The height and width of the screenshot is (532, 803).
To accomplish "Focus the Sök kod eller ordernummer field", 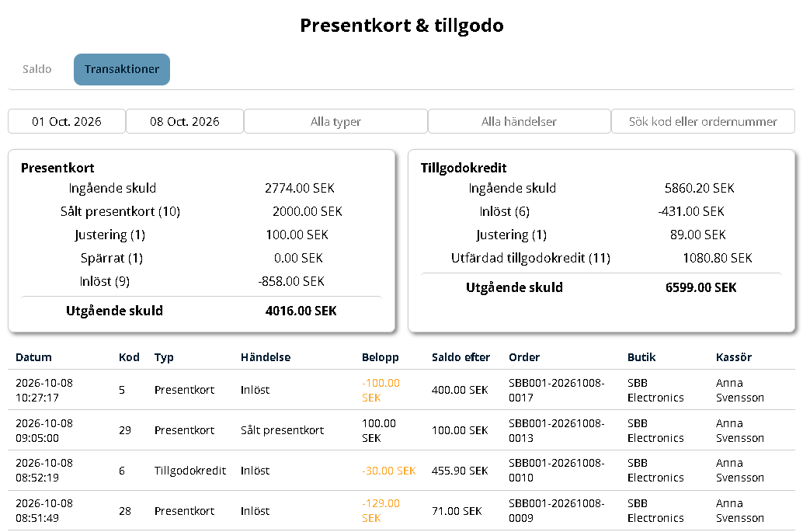I will (x=703, y=121).
